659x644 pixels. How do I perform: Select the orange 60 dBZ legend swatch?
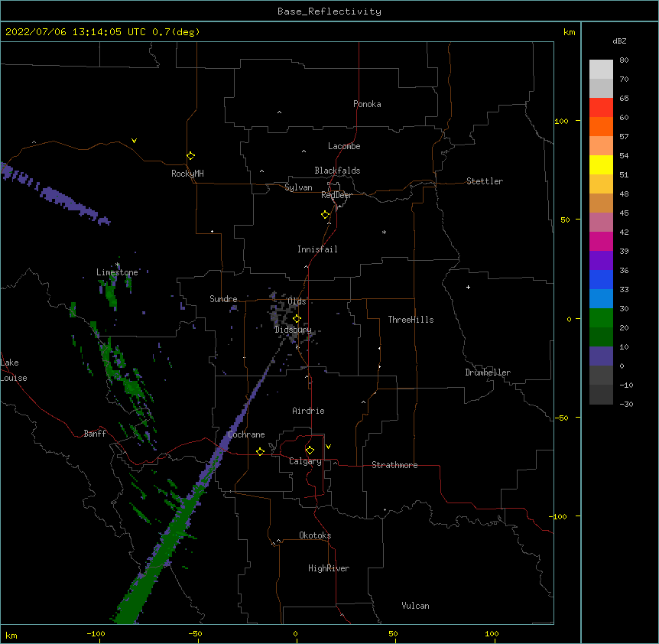(601, 126)
